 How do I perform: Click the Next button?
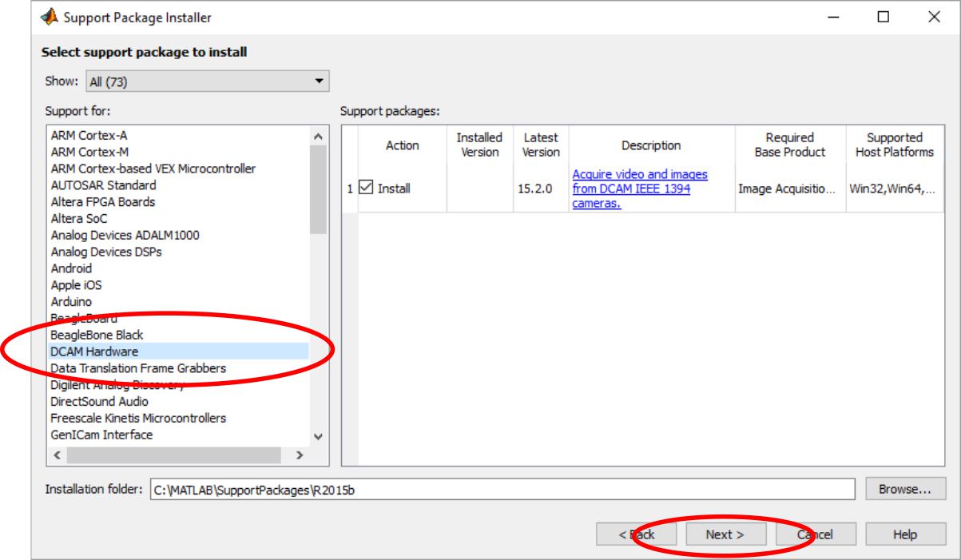click(725, 534)
